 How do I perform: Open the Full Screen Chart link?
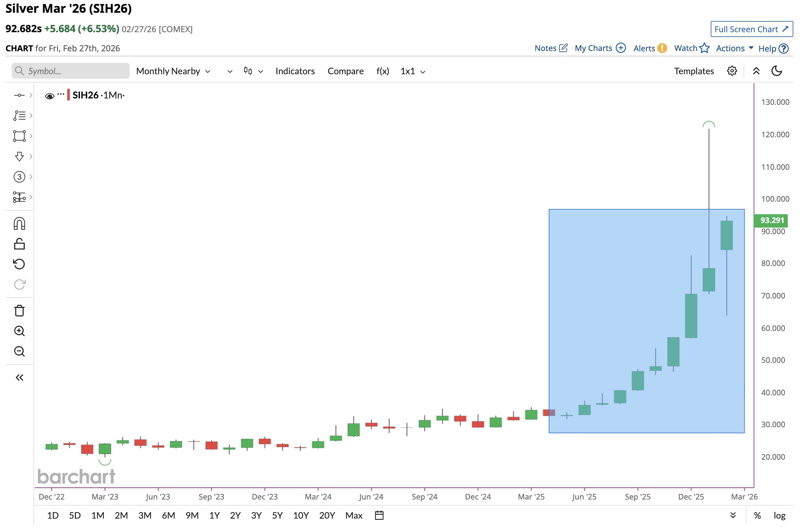click(x=751, y=29)
